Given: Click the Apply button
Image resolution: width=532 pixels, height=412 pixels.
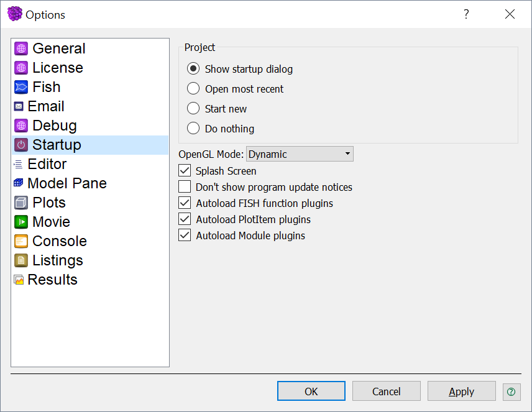Looking at the screenshot, I should (x=461, y=391).
